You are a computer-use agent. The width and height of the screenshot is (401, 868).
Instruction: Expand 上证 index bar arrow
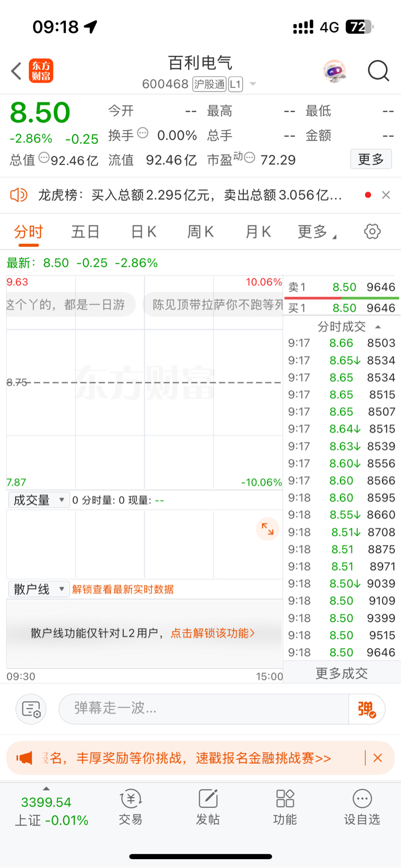[x=46, y=788]
